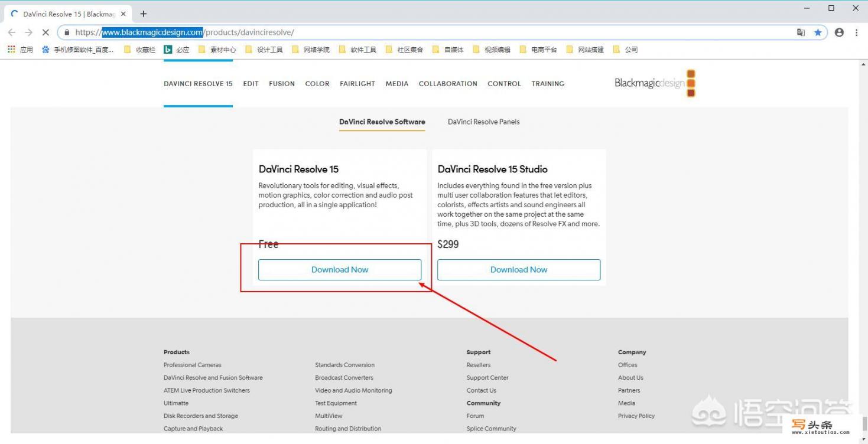Click the Blackmagicdesign logo
Viewport: 868px width, 444px height.
point(655,83)
